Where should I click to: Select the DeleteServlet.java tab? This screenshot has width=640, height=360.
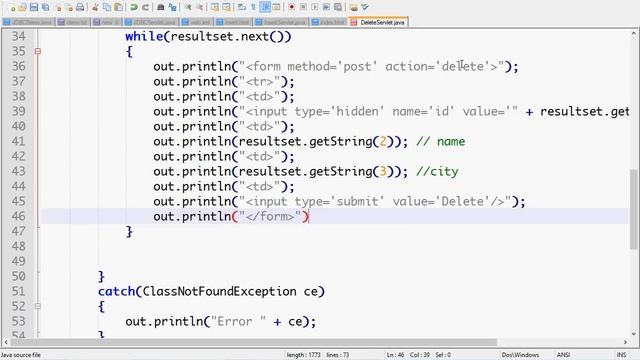pos(378,22)
